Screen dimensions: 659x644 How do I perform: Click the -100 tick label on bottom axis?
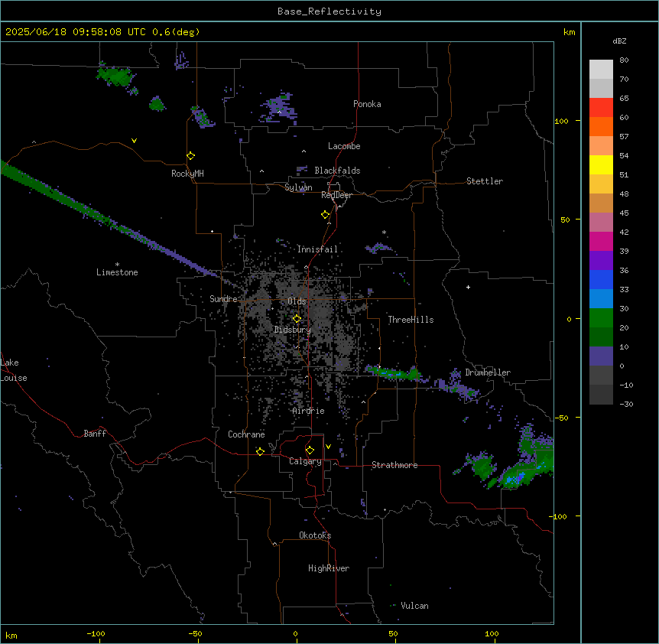coord(96,633)
